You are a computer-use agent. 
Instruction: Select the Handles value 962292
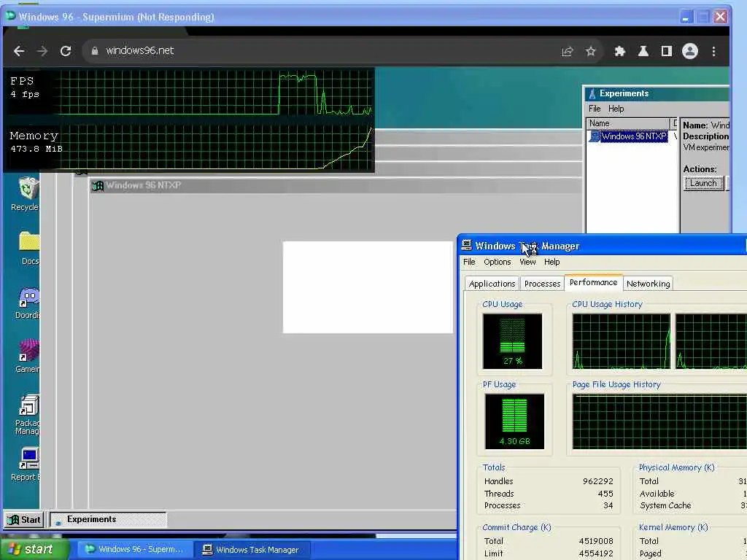[x=598, y=481]
